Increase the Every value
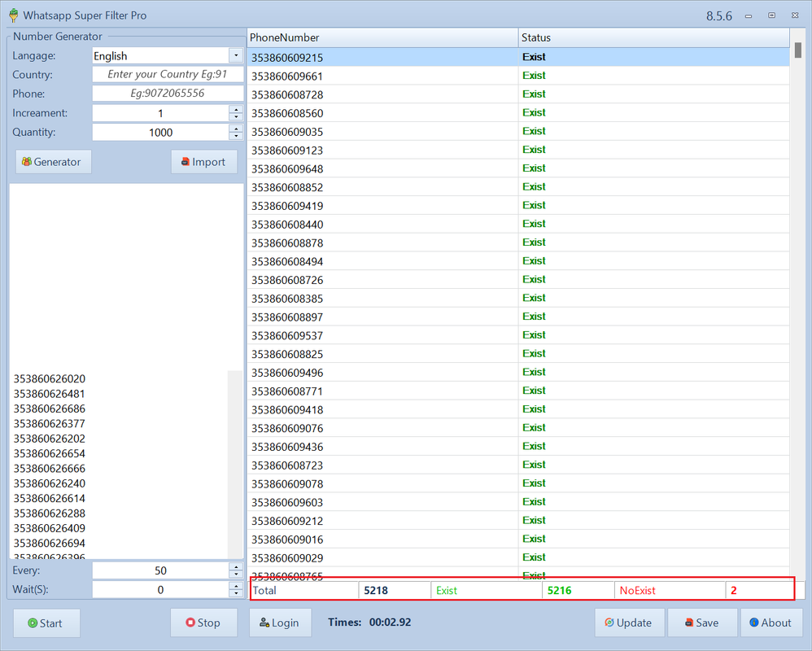Viewport: 812px width, 651px height. pyautogui.click(x=236, y=567)
